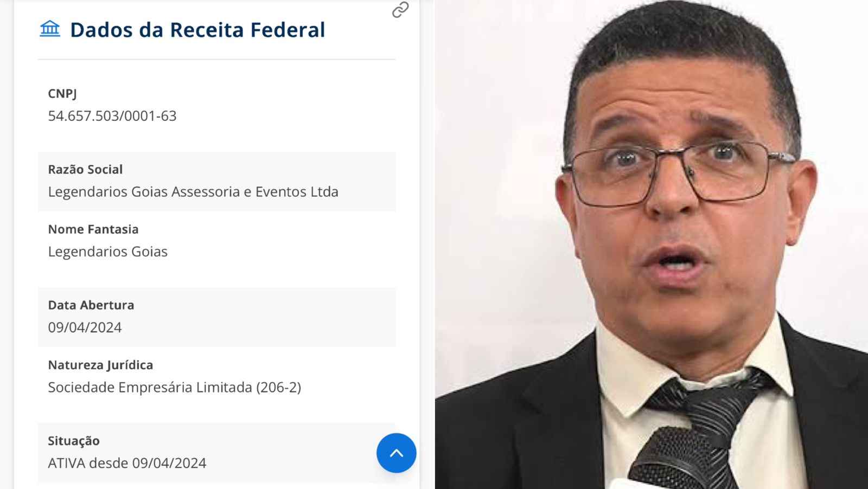Click the blue scroll-to-top arrow button

pyautogui.click(x=397, y=453)
